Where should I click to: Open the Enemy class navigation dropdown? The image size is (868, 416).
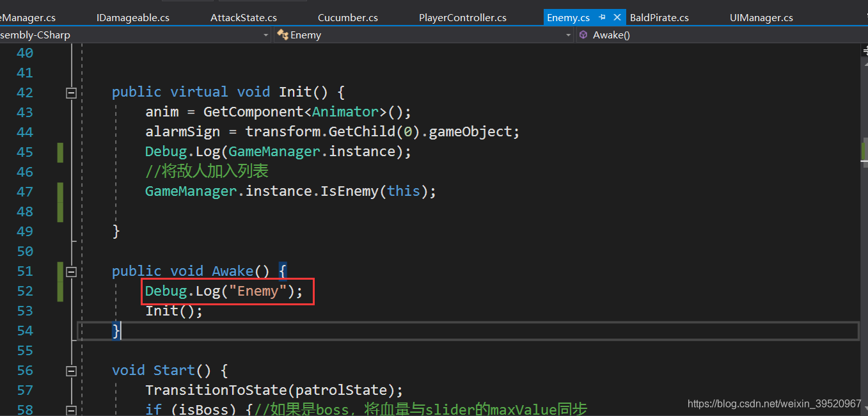click(568, 35)
